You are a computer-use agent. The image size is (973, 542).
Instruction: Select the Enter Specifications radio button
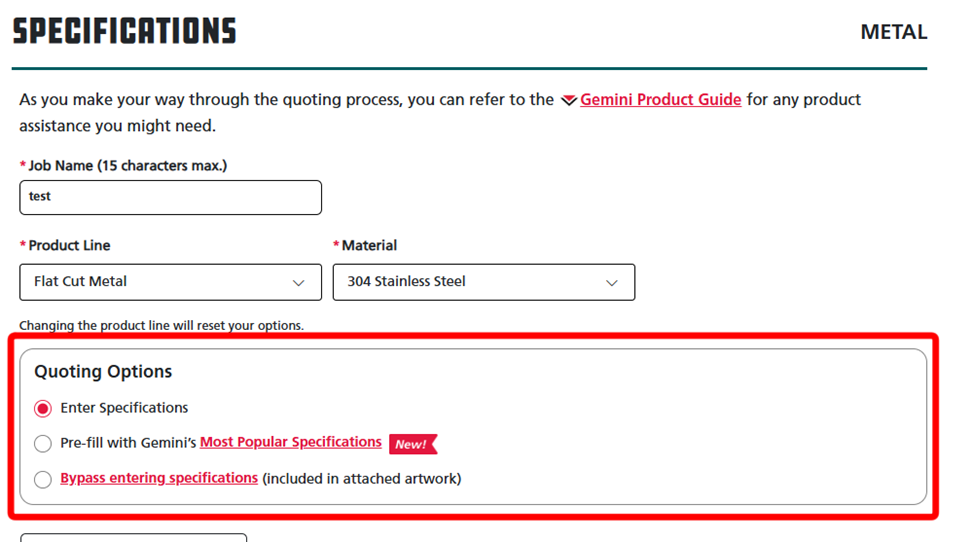tap(43, 409)
